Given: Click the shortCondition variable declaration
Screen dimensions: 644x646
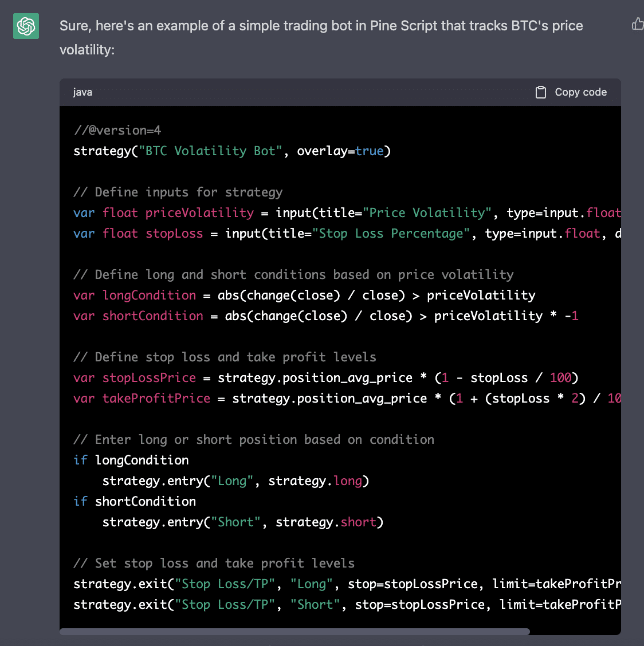Looking at the screenshot, I should point(152,316).
